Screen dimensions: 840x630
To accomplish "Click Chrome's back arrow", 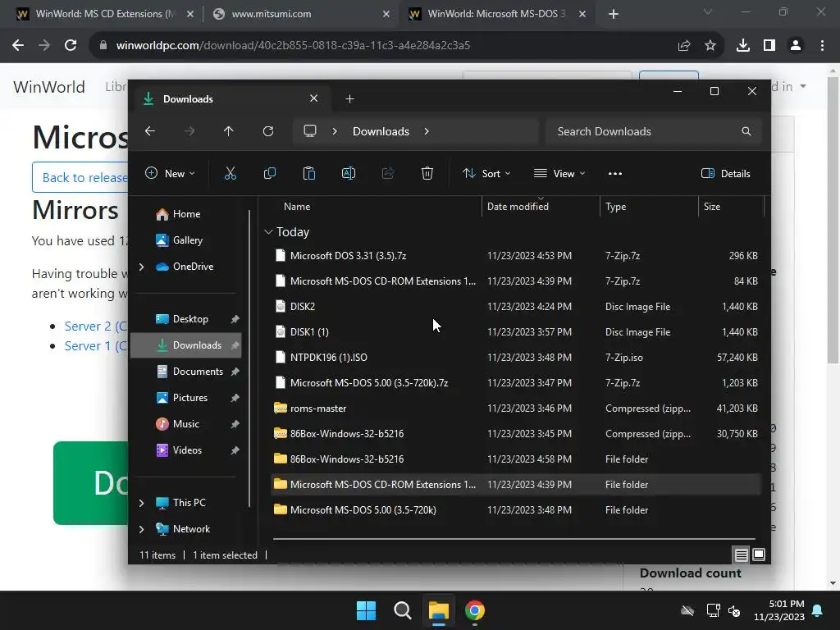I will click(18, 46).
